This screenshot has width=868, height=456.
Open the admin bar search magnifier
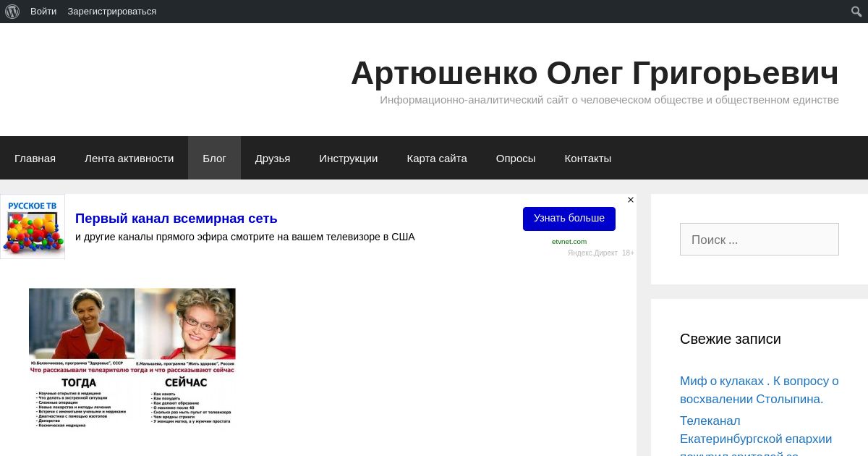click(856, 12)
